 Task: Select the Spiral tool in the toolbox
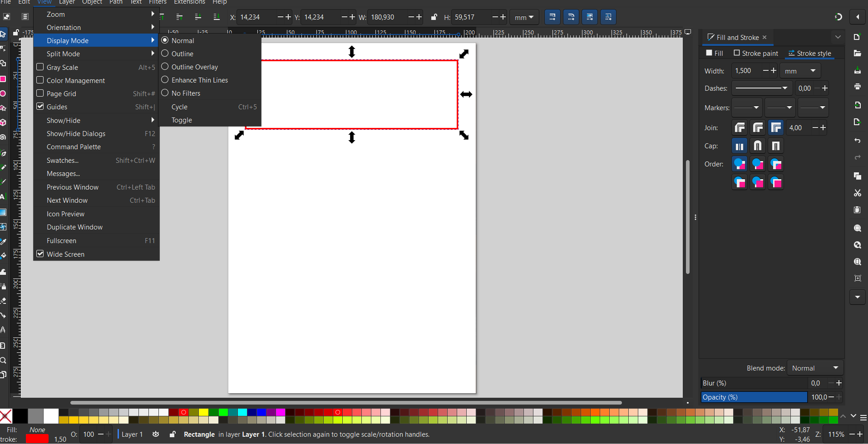(3, 137)
